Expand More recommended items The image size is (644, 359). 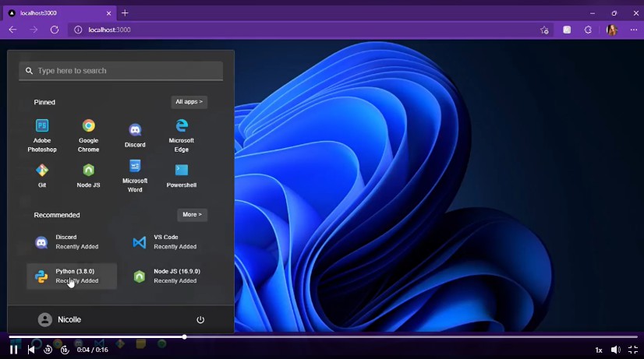(192, 215)
